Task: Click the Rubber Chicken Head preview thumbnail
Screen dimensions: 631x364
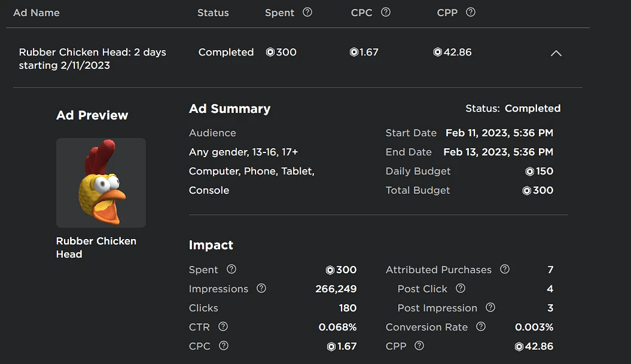Action: [101, 183]
